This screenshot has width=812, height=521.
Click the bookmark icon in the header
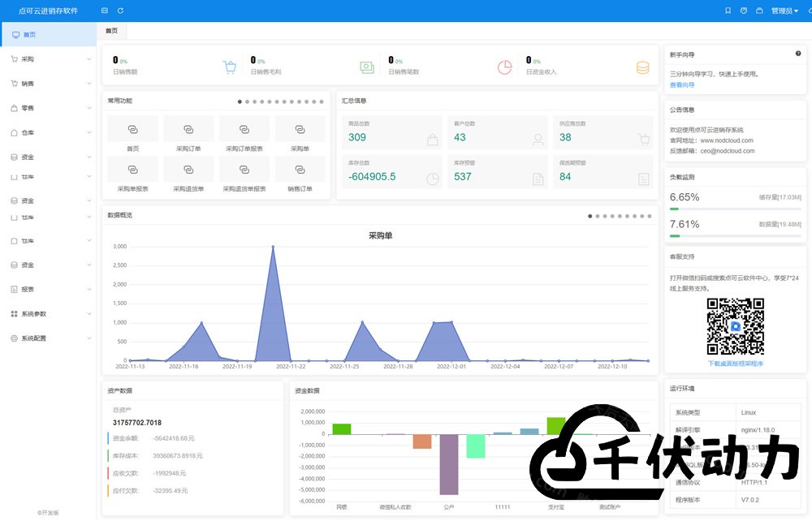click(x=728, y=11)
